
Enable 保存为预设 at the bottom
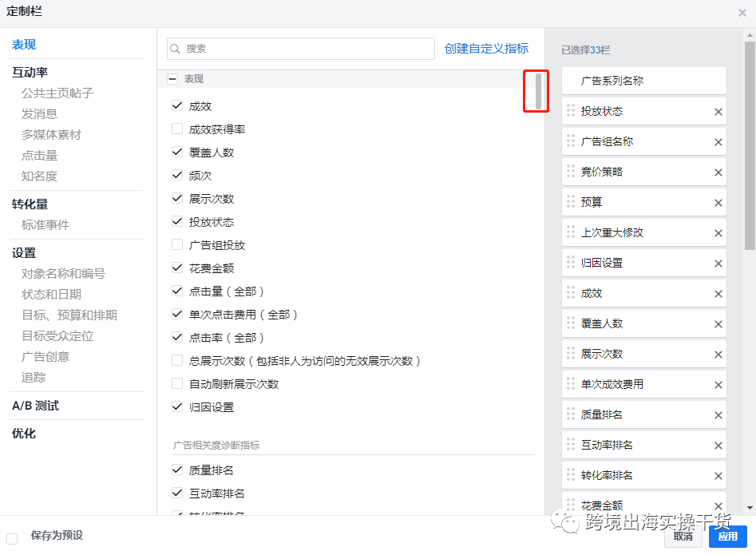click(13, 539)
